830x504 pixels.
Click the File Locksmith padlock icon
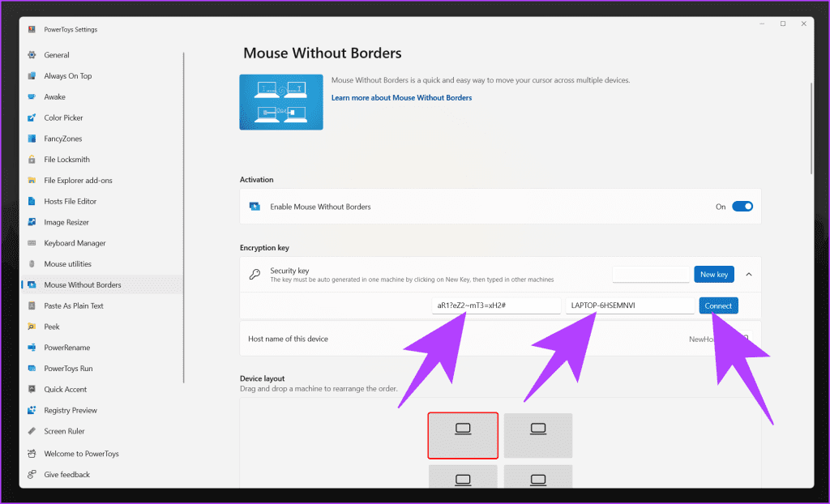click(x=32, y=160)
